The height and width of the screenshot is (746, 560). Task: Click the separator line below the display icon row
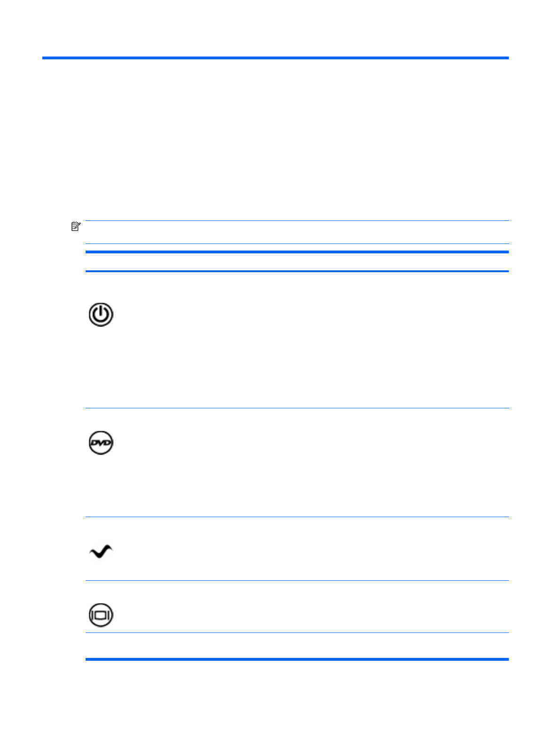[296, 633]
